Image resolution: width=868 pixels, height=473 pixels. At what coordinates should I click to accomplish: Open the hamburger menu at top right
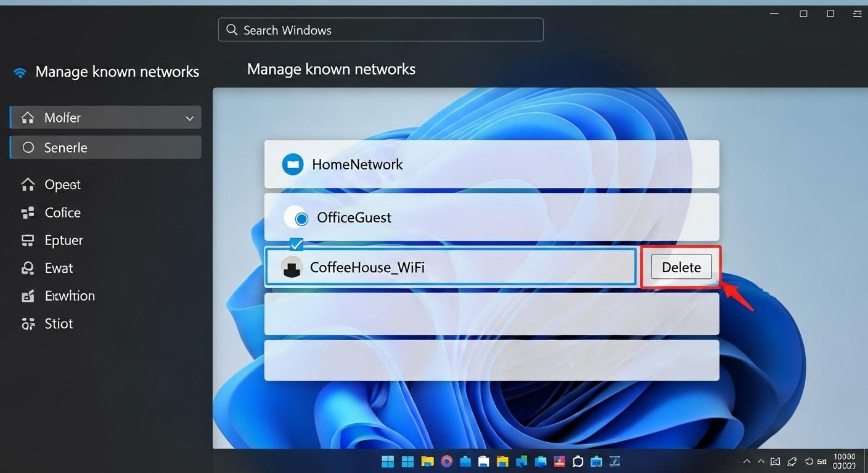[x=858, y=13]
